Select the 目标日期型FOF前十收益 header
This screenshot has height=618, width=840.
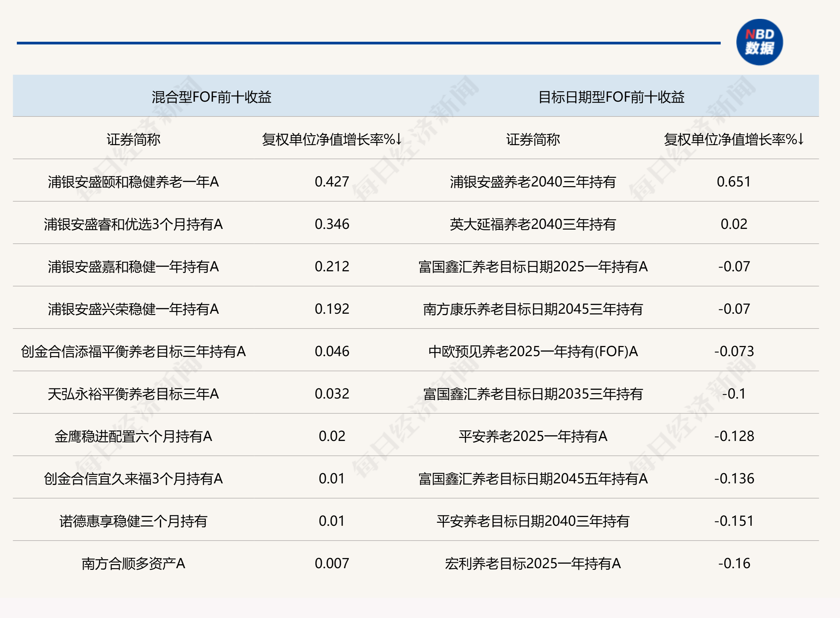(611, 97)
